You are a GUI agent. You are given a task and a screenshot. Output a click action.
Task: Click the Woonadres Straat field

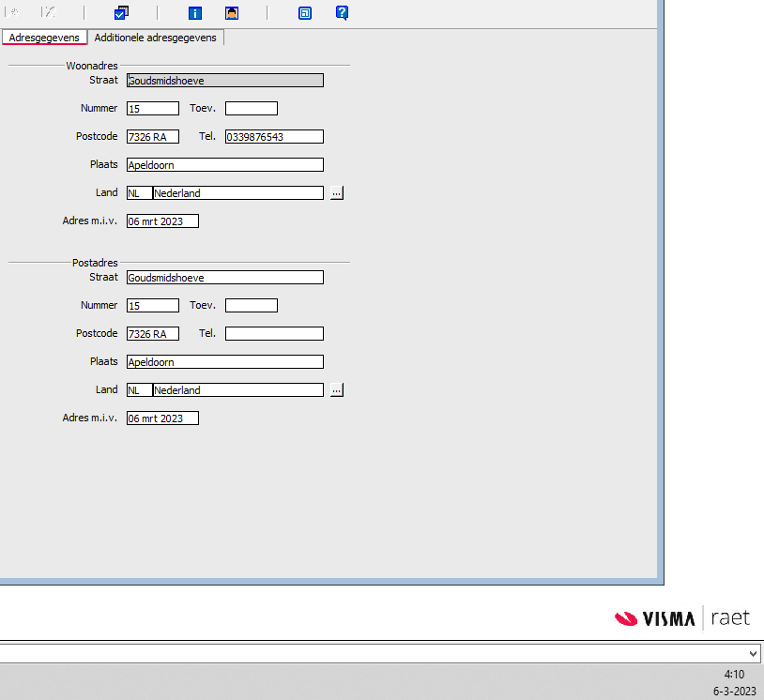(x=225, y=81)
